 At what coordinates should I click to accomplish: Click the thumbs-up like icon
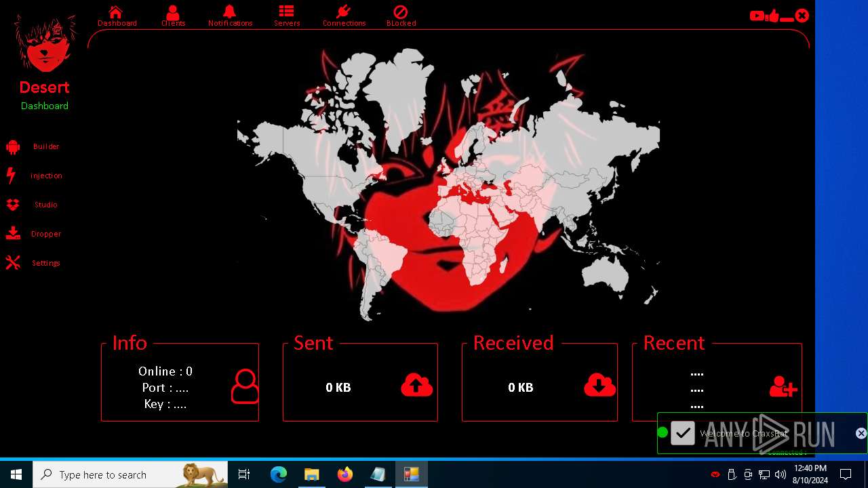tap(772, 16)
